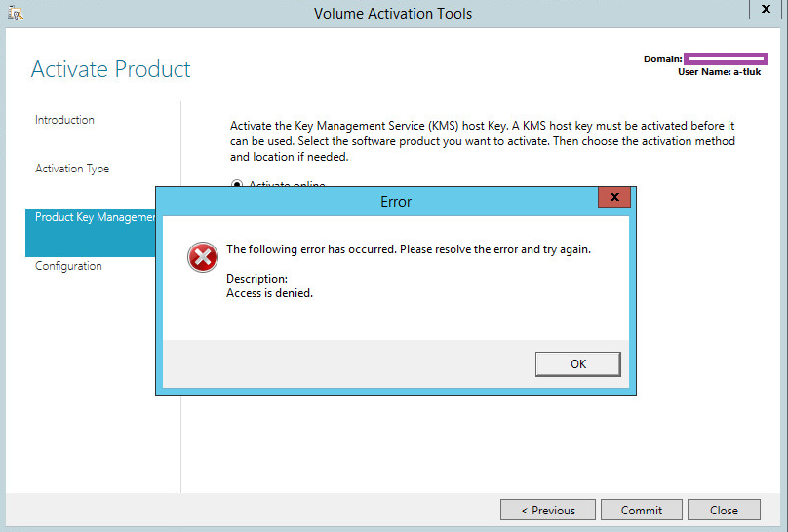Click the "Access is denied." description text
This screenshot has width=788, height=532.
point(269,293)
